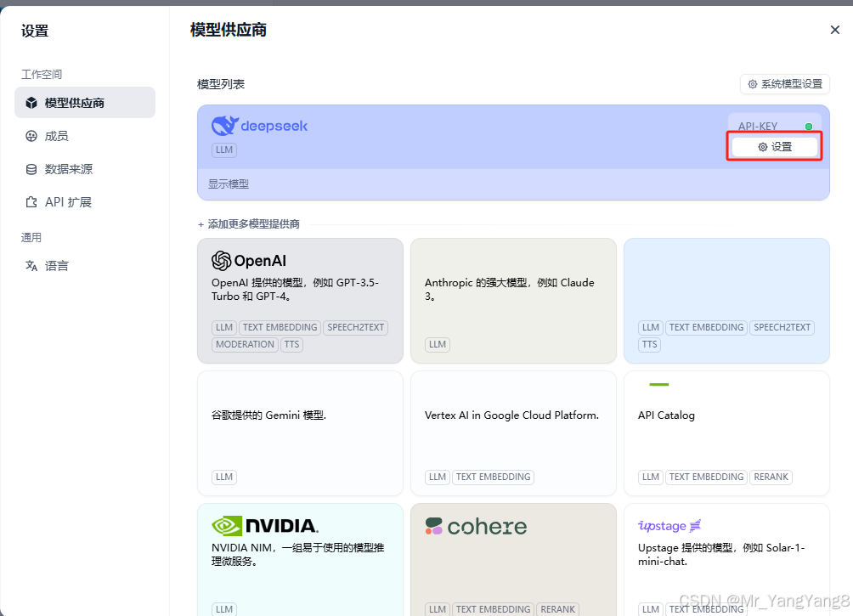This screenshot has width=853, height=616.
Task: Expand 添加更多模型提供商 section
Action: [249, 224]
